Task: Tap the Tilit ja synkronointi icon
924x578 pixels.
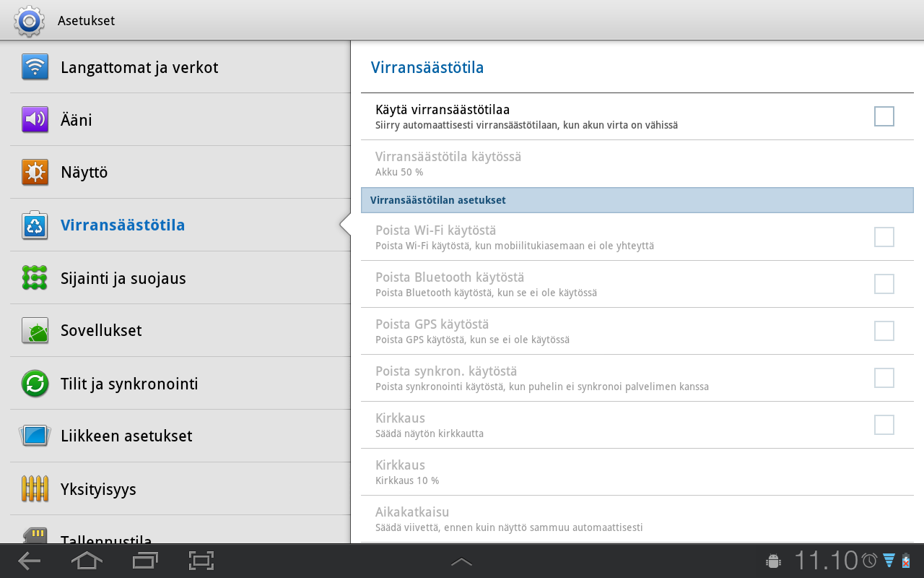Action: click(35, 384)
